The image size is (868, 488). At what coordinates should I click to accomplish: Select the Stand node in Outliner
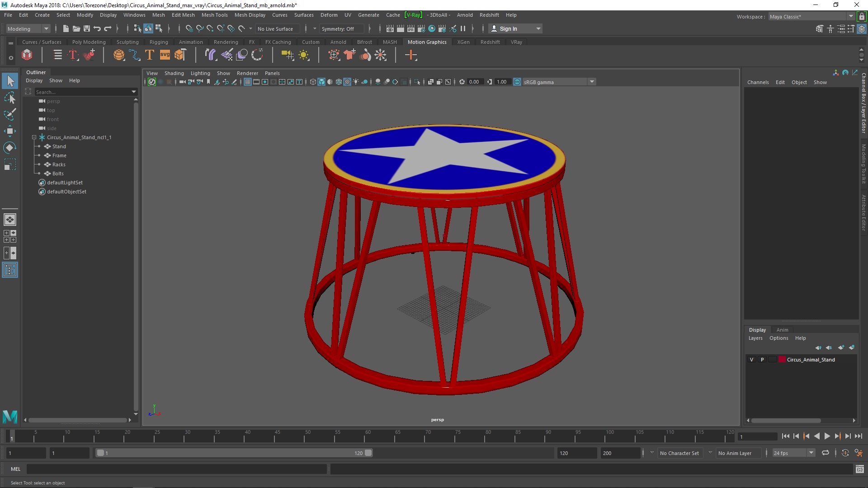point(59,146)
